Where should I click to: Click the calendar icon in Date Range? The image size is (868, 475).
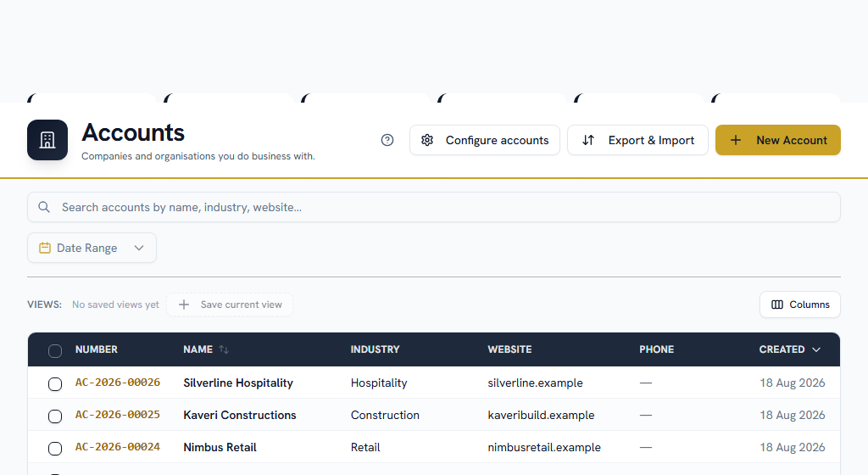coord(45,248)
